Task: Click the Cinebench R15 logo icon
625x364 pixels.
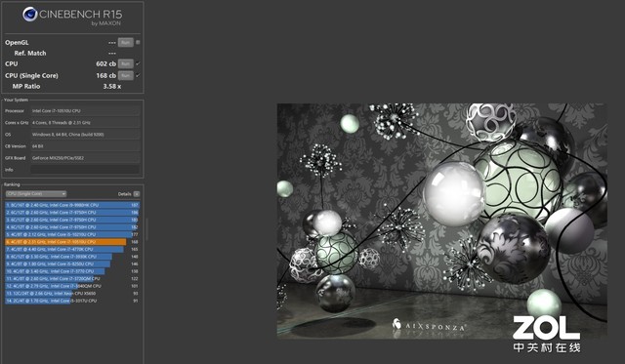Action: coord(30,15)
